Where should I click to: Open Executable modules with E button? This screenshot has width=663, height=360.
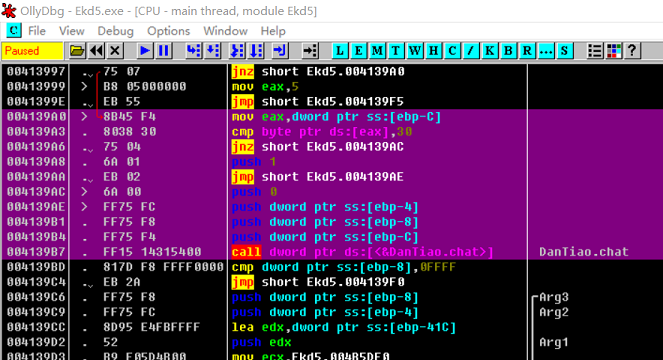[x=358, y=51]
